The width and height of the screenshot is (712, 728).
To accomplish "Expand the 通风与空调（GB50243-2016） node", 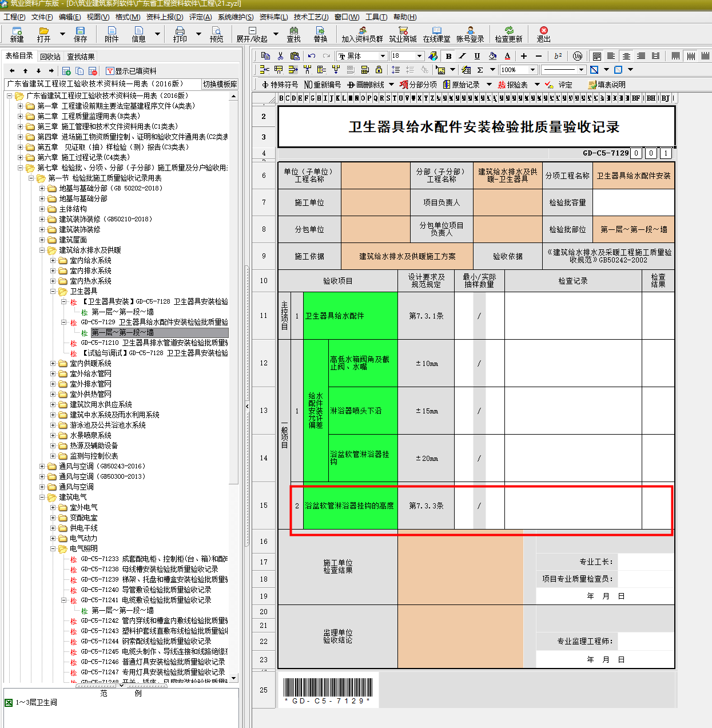I will click(42, 467).
